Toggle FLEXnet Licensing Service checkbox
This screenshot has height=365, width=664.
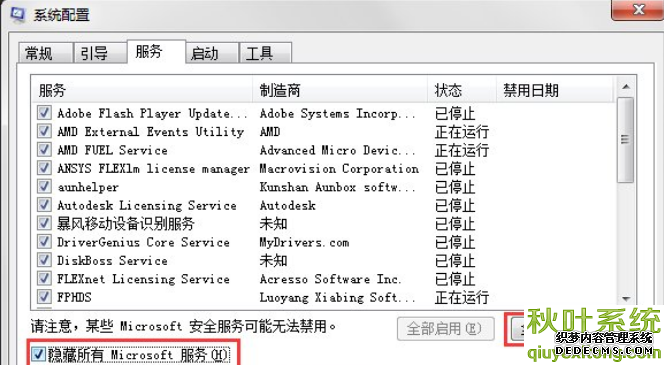click(x=44, y=279)
